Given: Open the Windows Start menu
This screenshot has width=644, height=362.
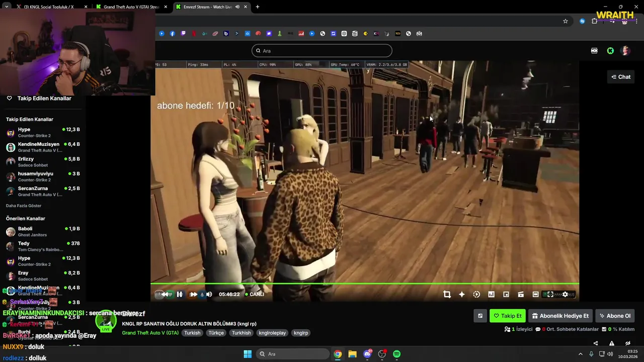Looking at the screenshot, I should (248, 354).
